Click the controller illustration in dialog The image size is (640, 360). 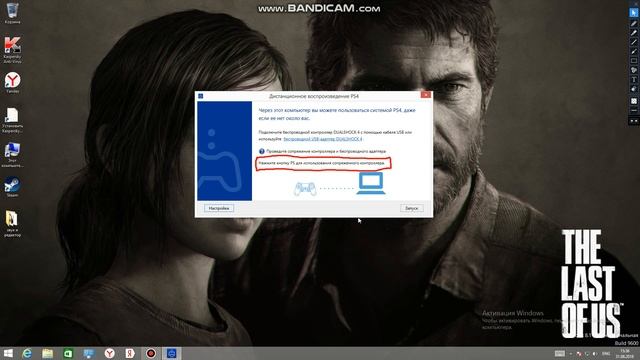(305, 189)
